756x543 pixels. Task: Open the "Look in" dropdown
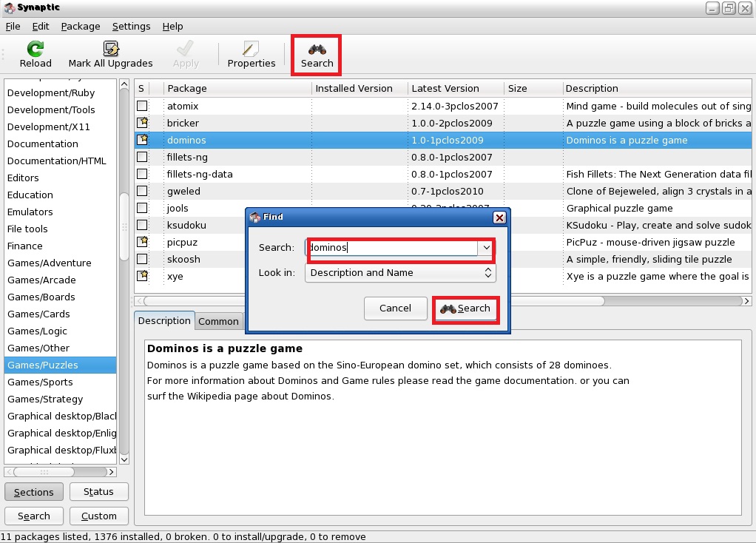coord(399,273)
